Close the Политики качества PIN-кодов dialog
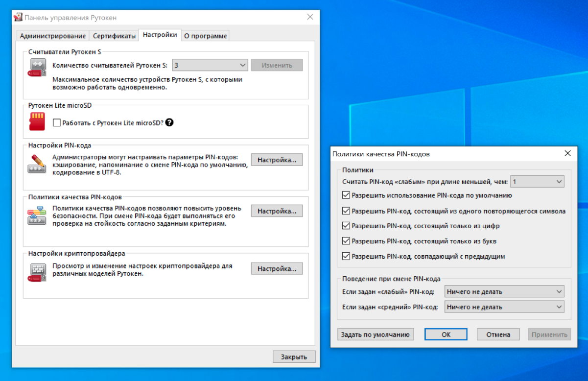Screen dimensions: 588x381 tap(567, 153)
